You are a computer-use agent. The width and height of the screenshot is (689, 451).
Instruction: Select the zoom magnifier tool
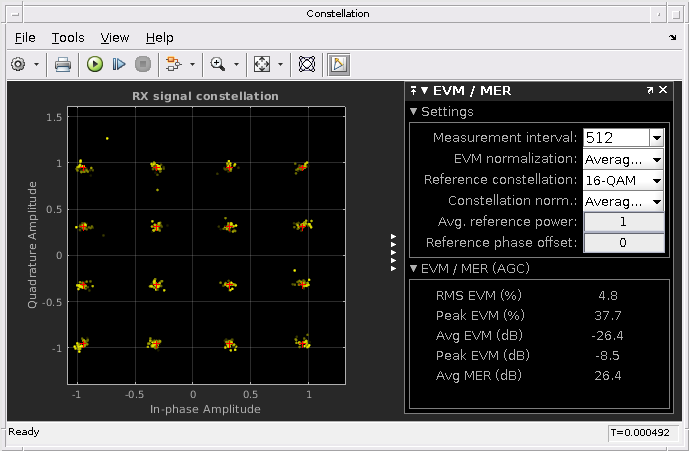(218, 64)
